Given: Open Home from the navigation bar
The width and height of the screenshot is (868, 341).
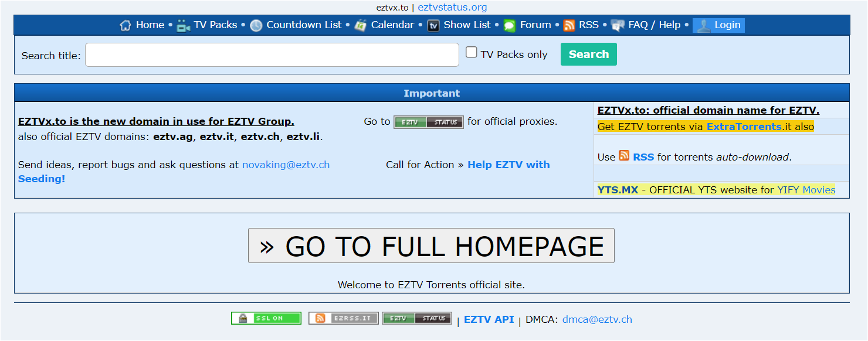Looking at the screenshot, I should tap(150, 25).
